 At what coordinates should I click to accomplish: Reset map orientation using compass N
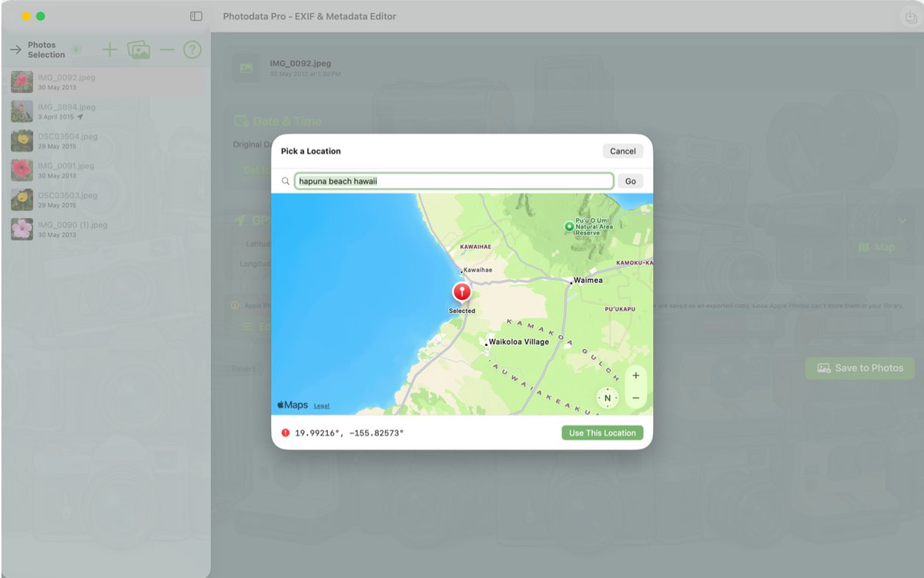608,398
